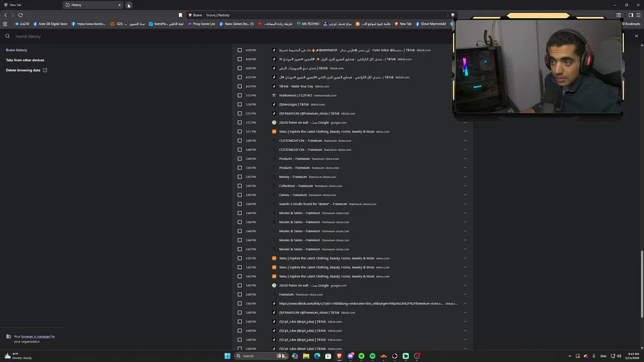Open the Arab-GB Digital Store bookmark

[50, 24]
